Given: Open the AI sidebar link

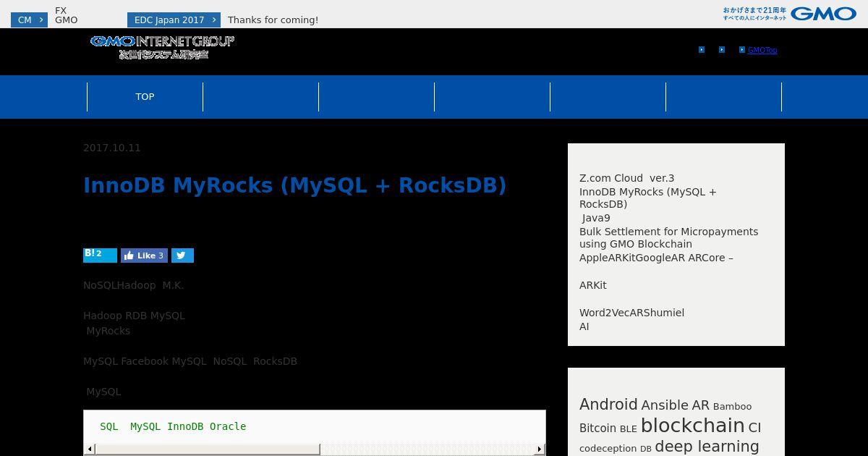Looking at the screenshot, I should [584, 326].
